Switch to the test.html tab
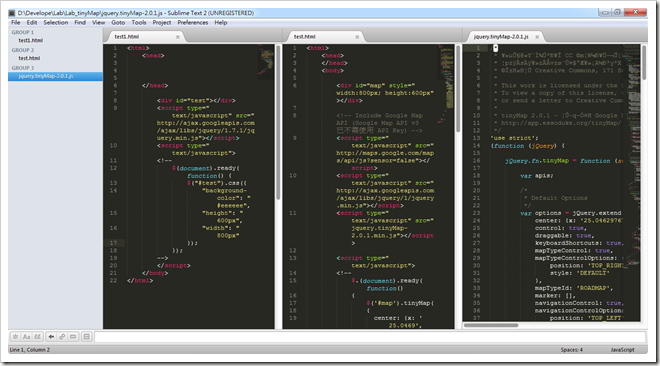The width and height of the screenshot is (660, 366). pos(323,37)
